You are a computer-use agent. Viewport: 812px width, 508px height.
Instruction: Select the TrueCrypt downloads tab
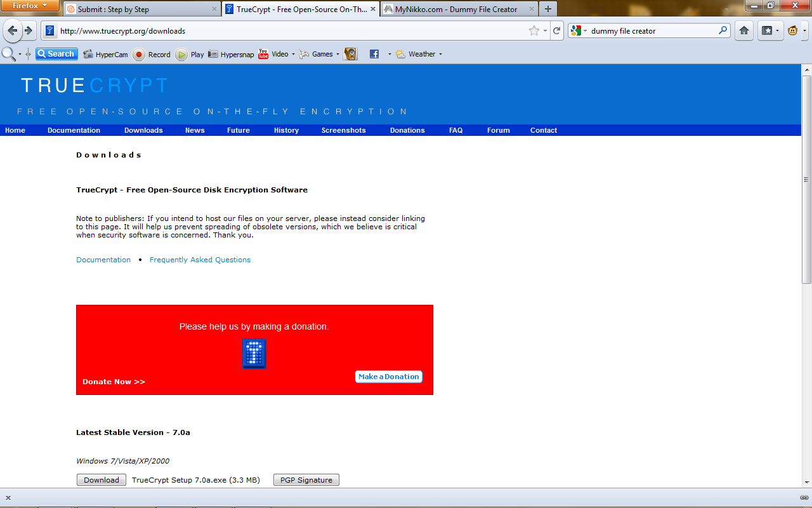coord(301,10)
